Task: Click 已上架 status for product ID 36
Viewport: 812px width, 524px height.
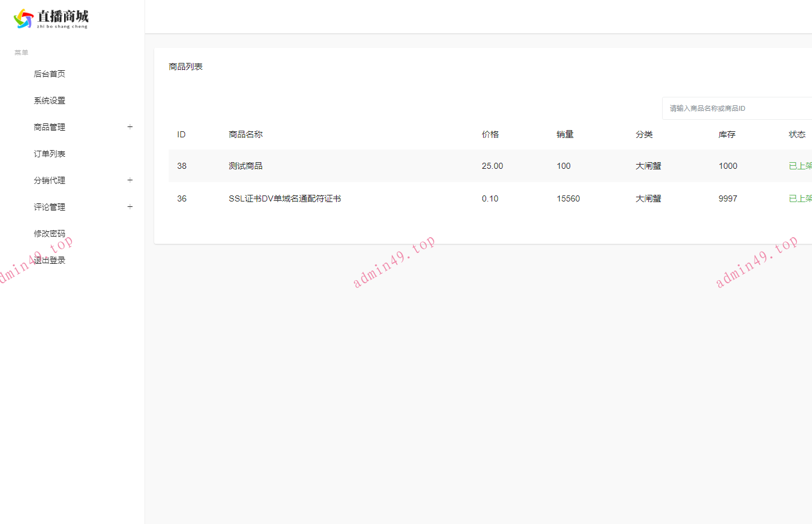Action: [x=800, y=198]
